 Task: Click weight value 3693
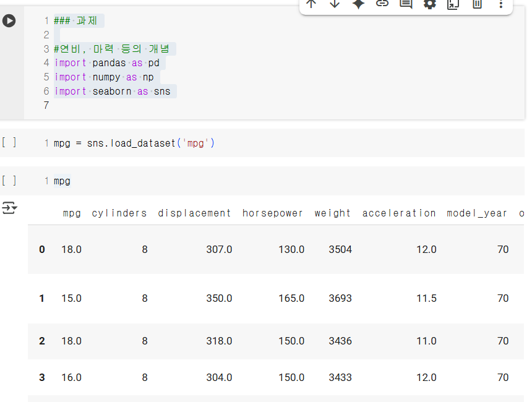pos(340,299)
